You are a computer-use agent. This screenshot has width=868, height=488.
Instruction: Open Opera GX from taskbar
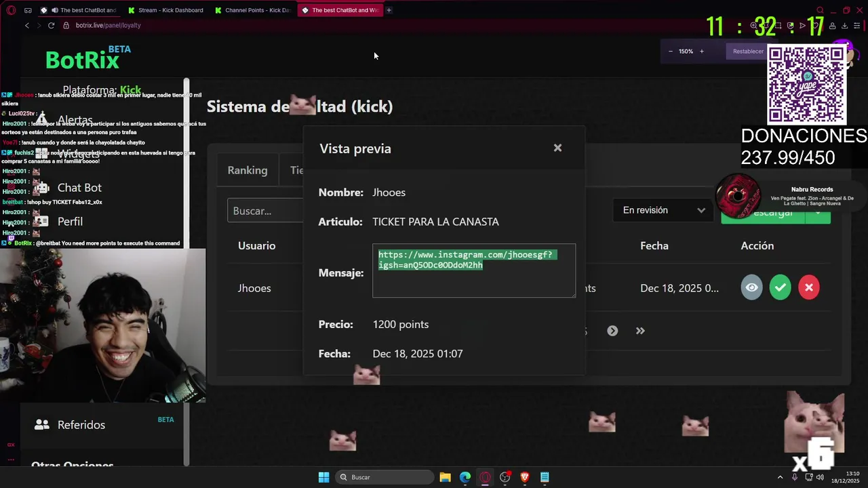click(485, 477)
